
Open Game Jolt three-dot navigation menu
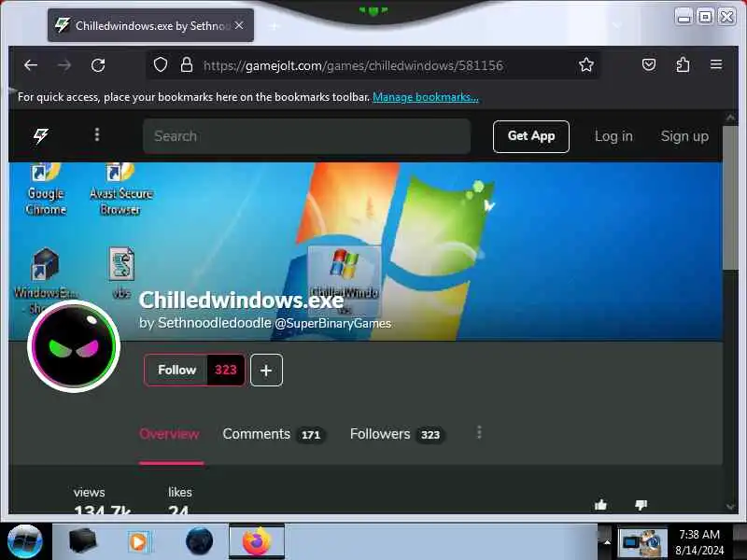[x=97, y=135]
